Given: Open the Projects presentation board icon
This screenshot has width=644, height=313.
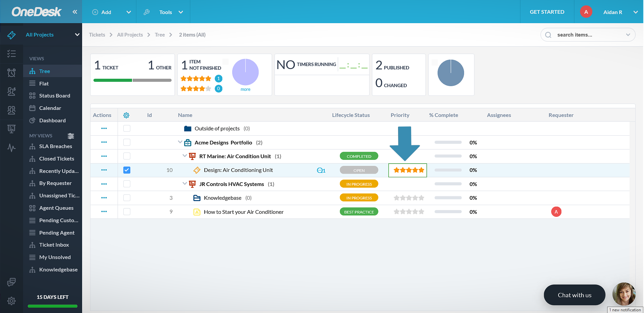Looking at the screenshot, I should click(x=11, y=129).
